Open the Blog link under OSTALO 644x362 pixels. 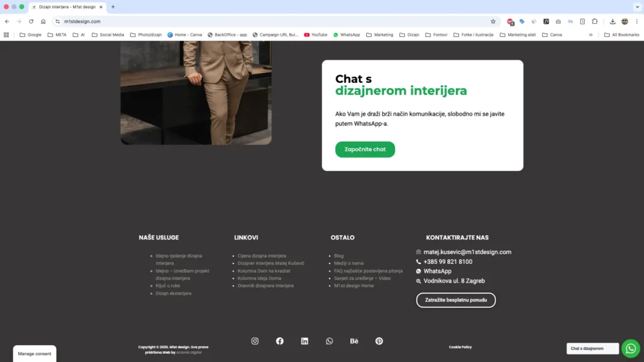[x=338, y=255]
